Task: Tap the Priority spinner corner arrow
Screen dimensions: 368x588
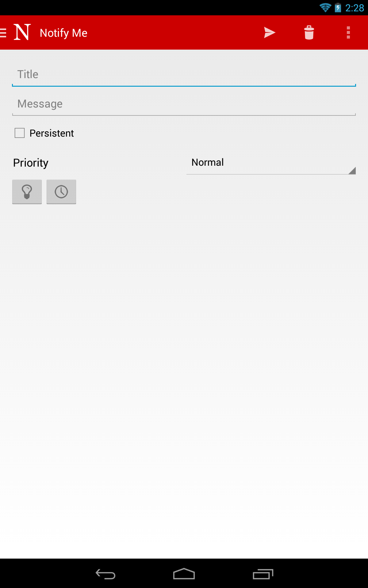Action: click(352, 171)
